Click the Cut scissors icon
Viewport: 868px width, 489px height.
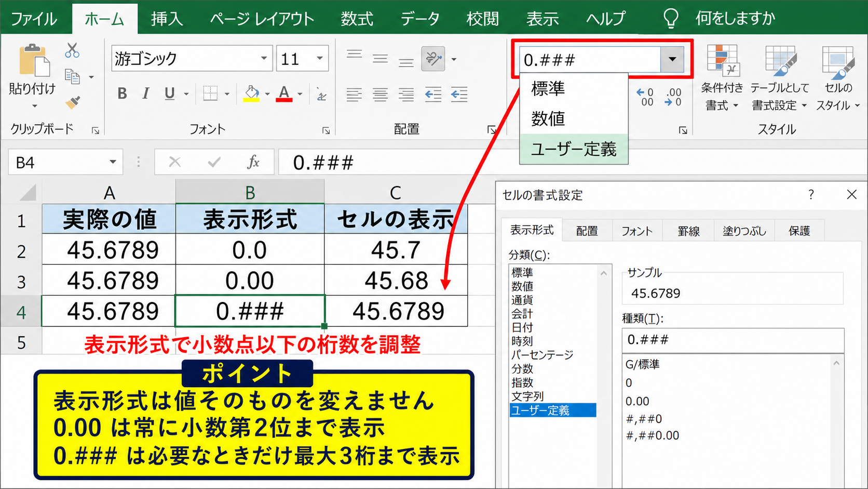point(72,50)
